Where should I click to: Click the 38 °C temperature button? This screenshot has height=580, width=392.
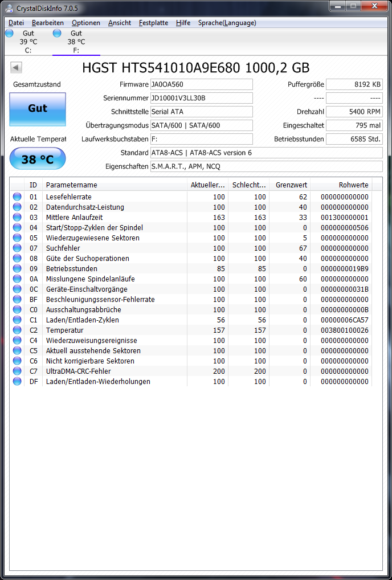point(38,159)
